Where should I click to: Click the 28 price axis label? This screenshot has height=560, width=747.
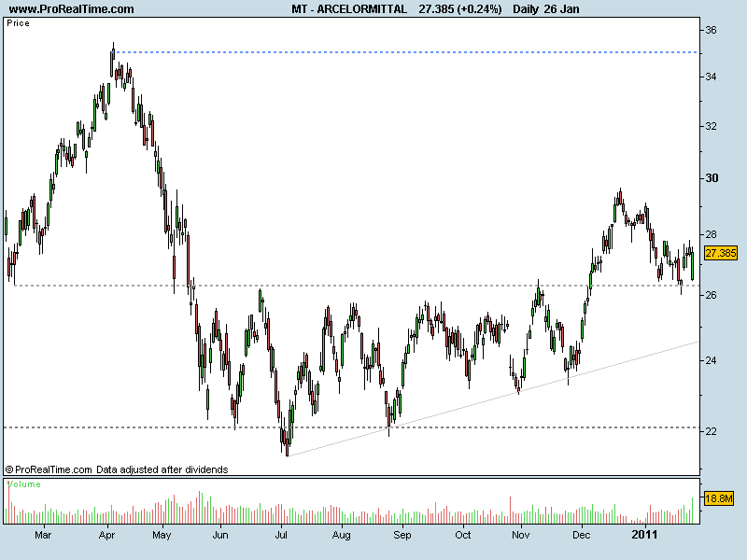point(711,234)
